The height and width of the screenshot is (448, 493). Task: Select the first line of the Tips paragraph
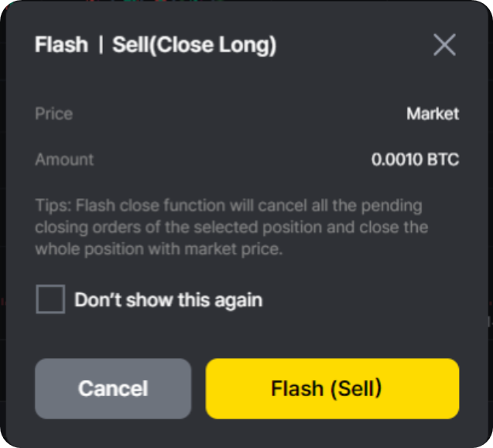228,206
